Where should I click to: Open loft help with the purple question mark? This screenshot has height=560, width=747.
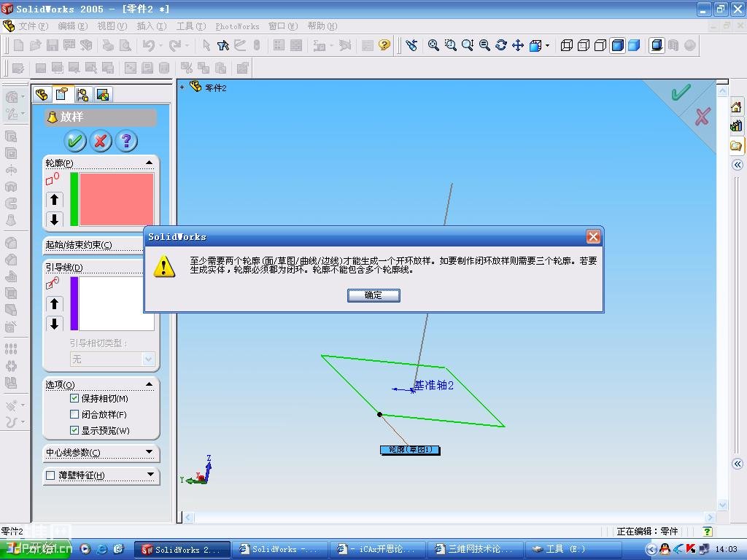[x=126, y=141]
